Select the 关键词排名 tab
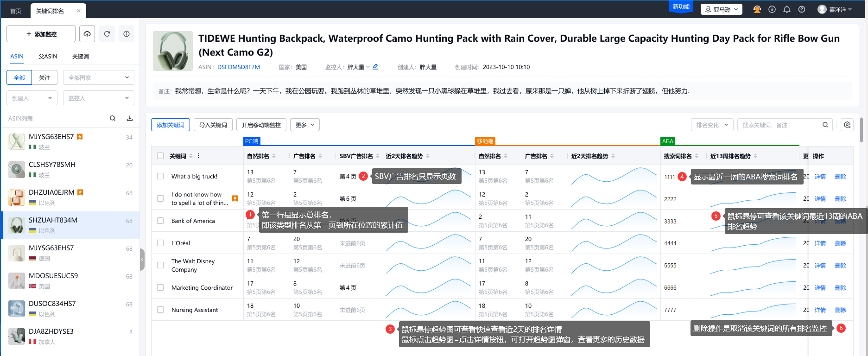 [50, 11]
